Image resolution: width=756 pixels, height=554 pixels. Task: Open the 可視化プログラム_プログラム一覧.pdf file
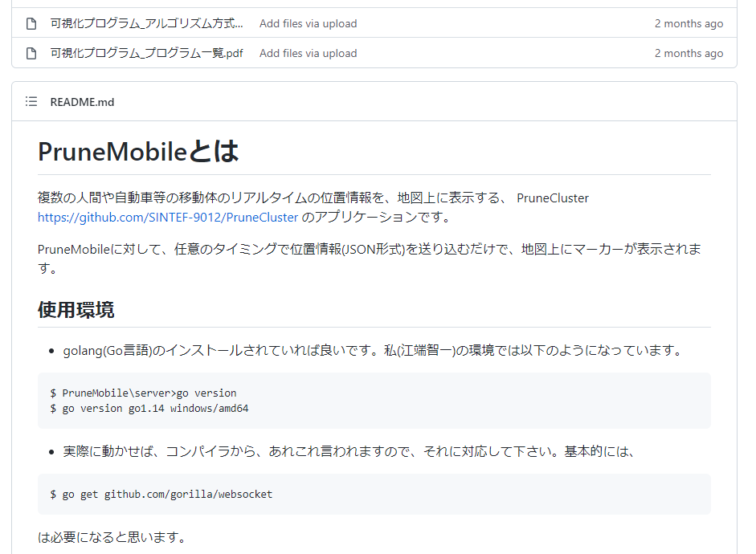(x=146, y=53)
